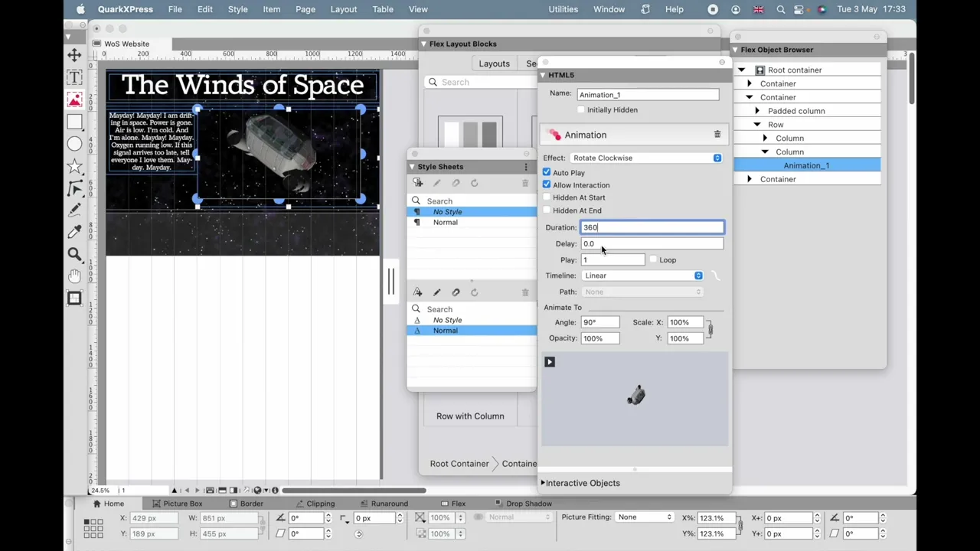The image size is (980, 551).
Task: Enable the Hidden At Start checkbox
Action: [x=547, y=197]
